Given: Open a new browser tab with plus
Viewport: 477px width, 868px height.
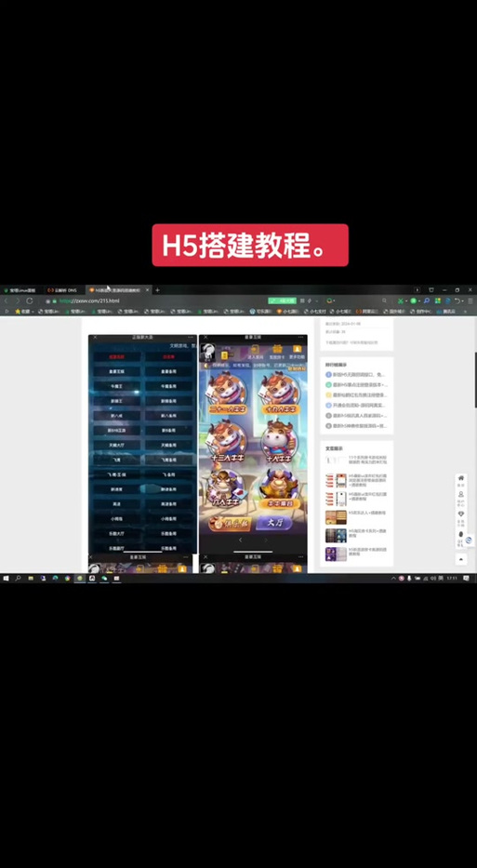Looking at the screenshot, I should 158,290.
